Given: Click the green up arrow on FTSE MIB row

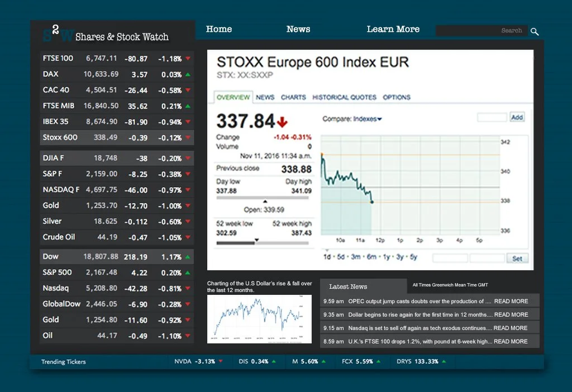Looking at the screenshot, I should pos(188,106).
